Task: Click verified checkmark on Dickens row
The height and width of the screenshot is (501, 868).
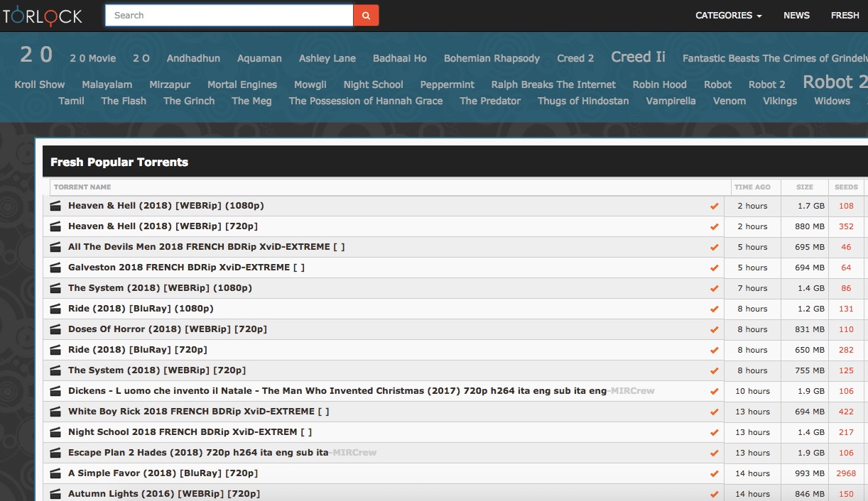Action: click(715, 392)
